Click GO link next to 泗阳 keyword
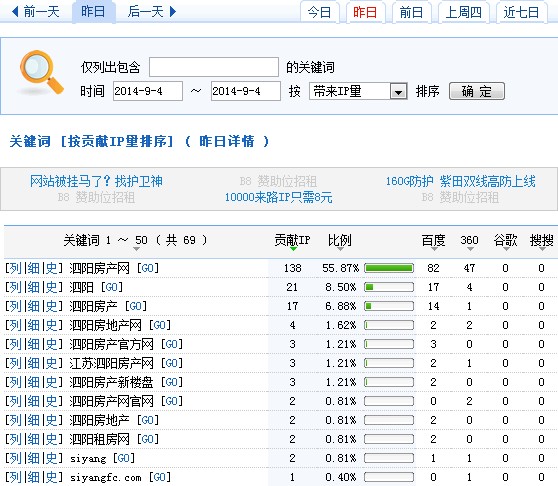Screen dimensions: 558x486 [112, 287]
